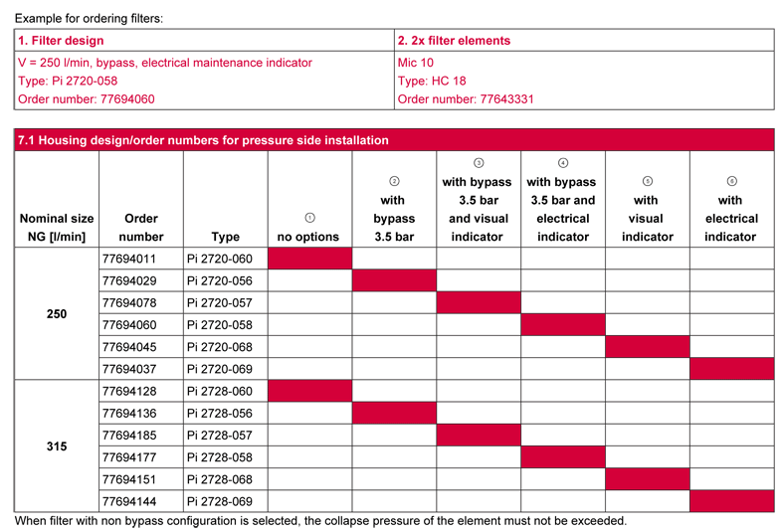Click order number 77694060 in the table
The height and width of the screenshot is (532, 782).
point(129,325)
